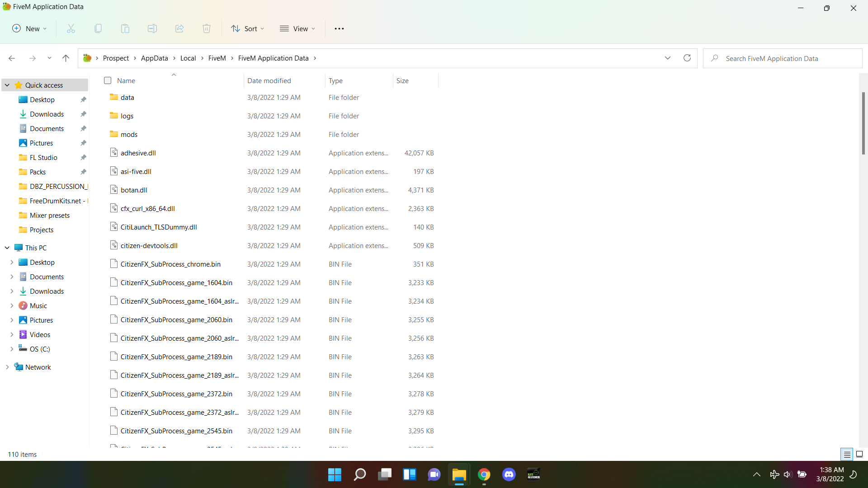Expand Videos under This PC
868x488 pixels.
coord(12,334)
